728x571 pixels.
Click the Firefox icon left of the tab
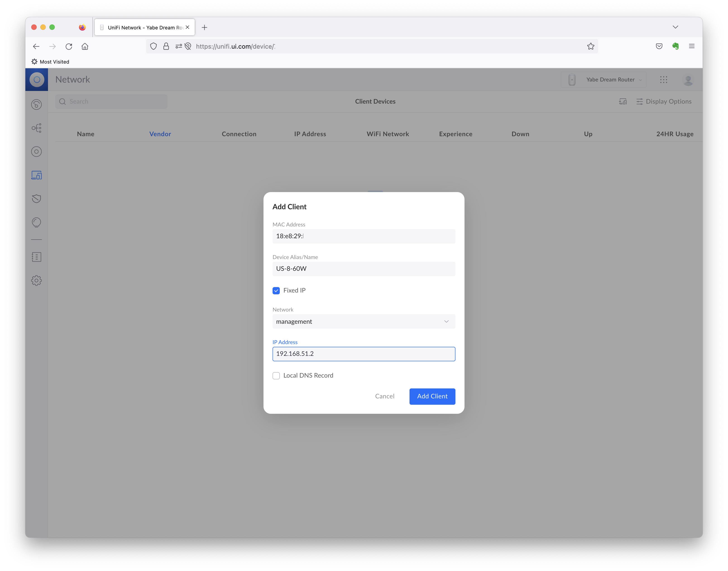(82, 27)
